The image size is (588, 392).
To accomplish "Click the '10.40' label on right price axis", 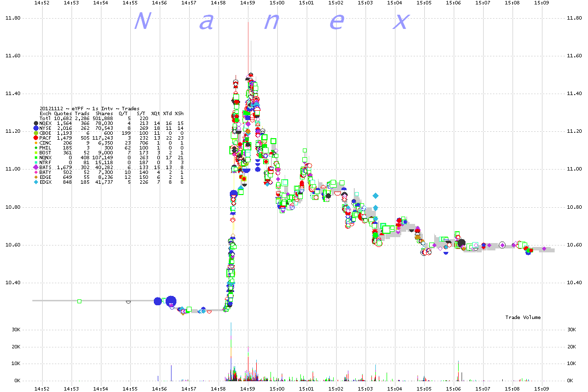I will click(574, 282).
